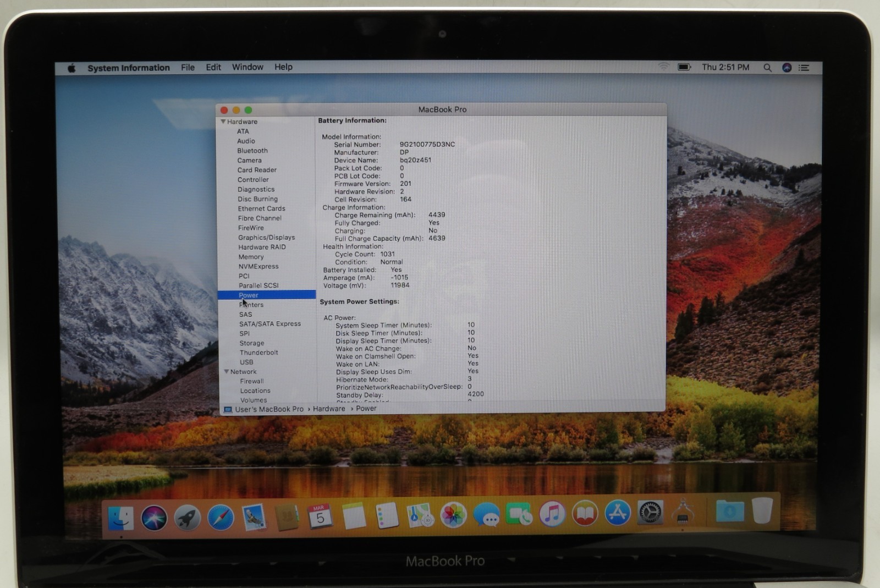This screenshot has height=588, width=880.
Task: Select Hardware RAID in the sidebar
Action: [x=262, y=247]
